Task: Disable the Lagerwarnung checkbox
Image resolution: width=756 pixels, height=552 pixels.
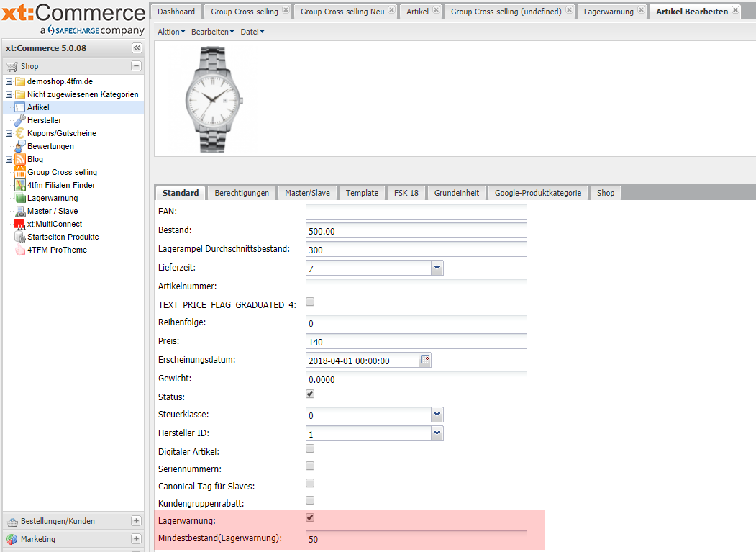Action: coord(310,517)
